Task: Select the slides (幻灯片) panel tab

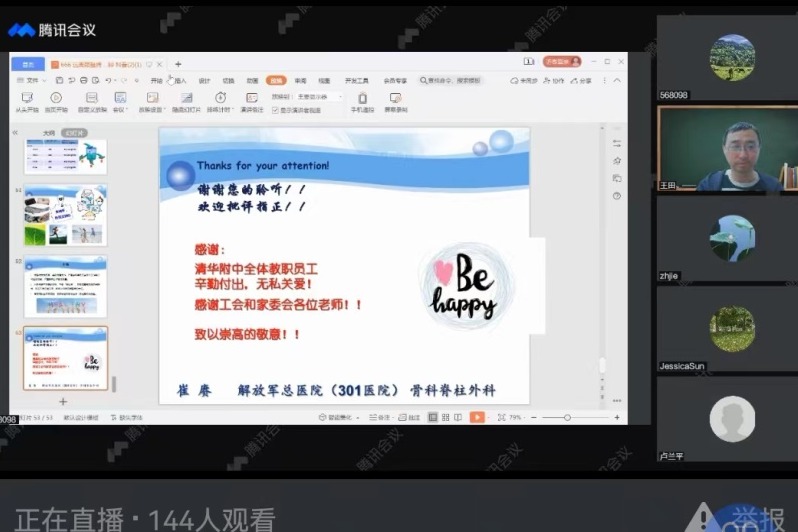Action: pyautogui.click(x=74, y=132)
